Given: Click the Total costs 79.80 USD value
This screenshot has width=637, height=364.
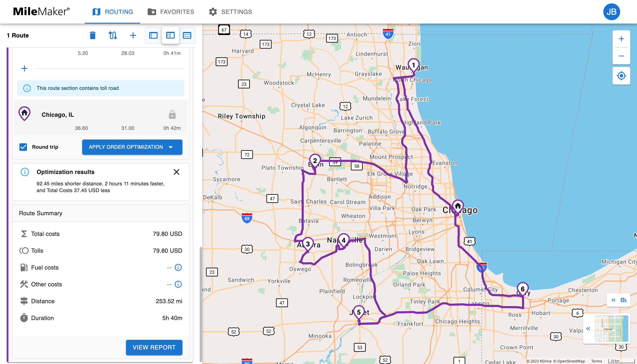Looking at the screenshot, I should [x=167, y=234].
